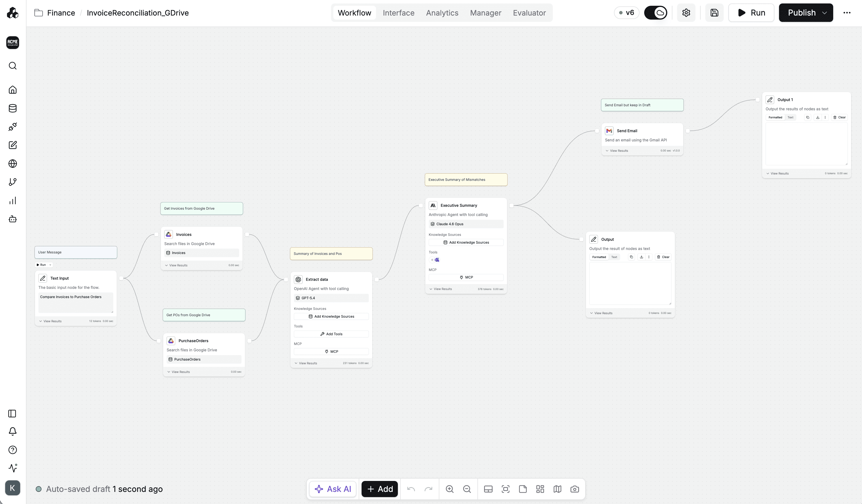Click the notifications bell icon
Viewport: 862px width, 504px height.
click(x=13, y=431)
